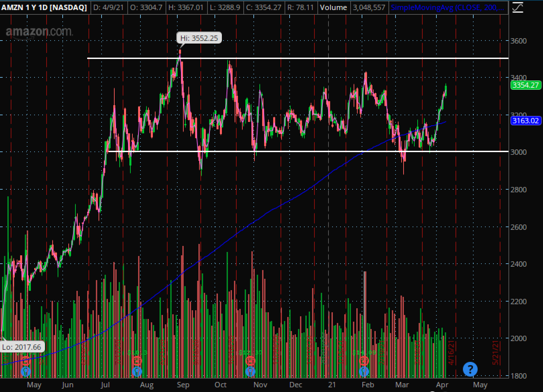
Task: Click the 1800 price axis label
Action: [519, 376]
